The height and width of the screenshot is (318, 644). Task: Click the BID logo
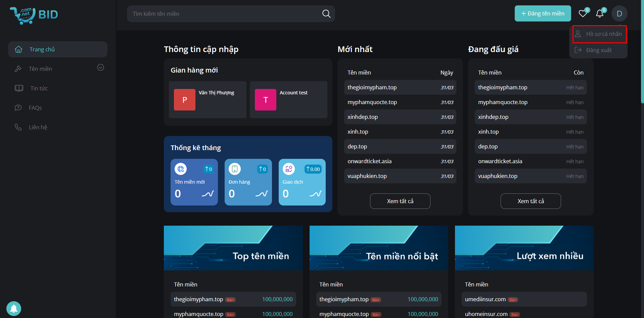pos(34,15)
